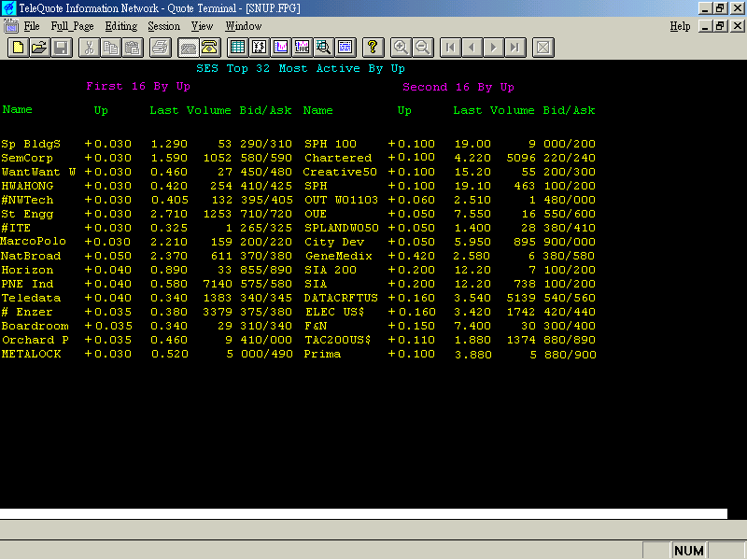Open the blue text page icon
Screen dimensions: 747x560
coord(345,48)
